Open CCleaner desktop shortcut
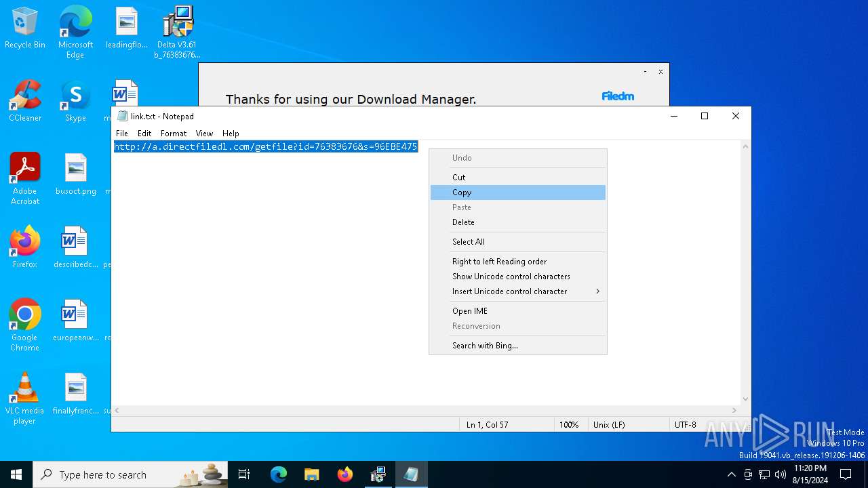 click(x=25, y=102)
